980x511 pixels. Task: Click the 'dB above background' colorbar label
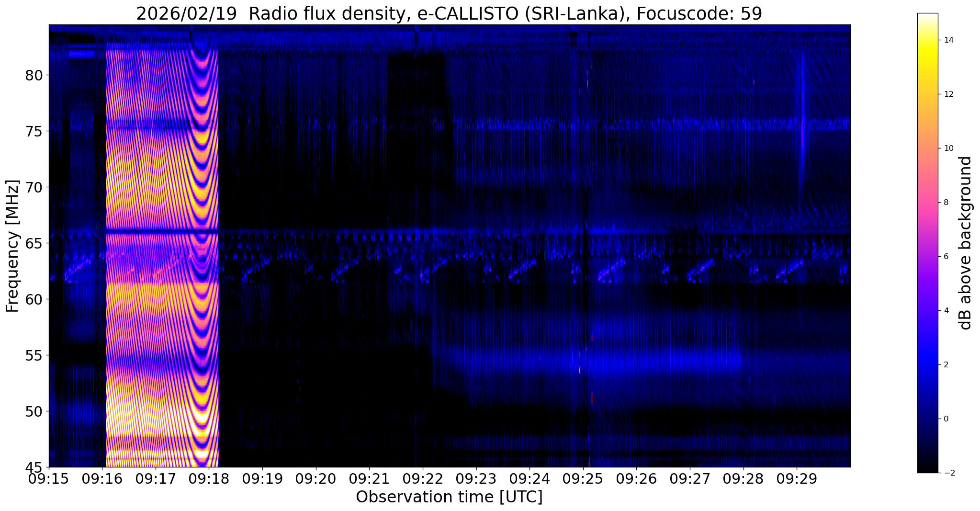[x=966, y=243]
